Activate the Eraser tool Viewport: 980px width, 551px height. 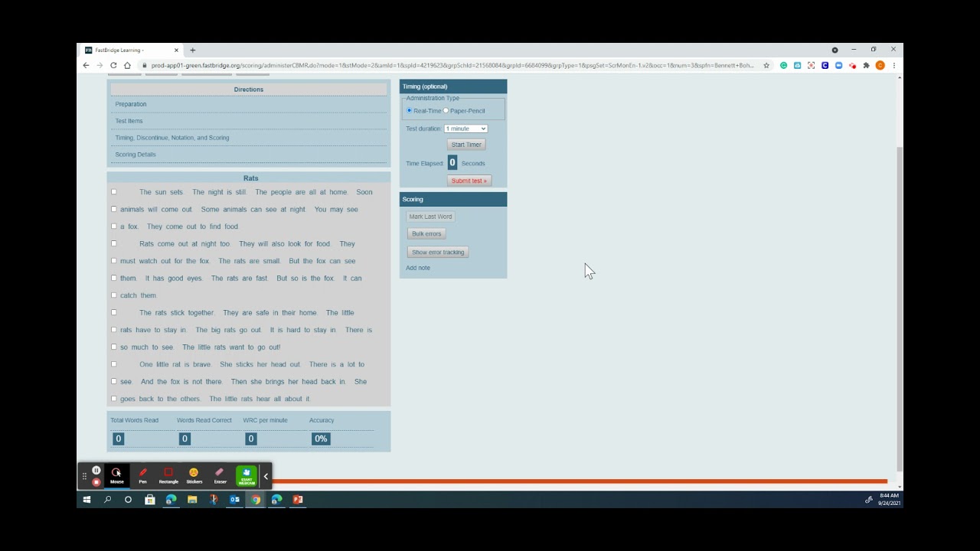click(220, 476)
